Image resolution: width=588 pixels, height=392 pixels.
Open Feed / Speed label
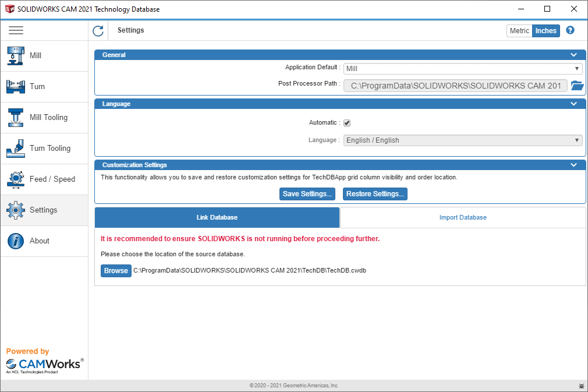tap(52, 179)
